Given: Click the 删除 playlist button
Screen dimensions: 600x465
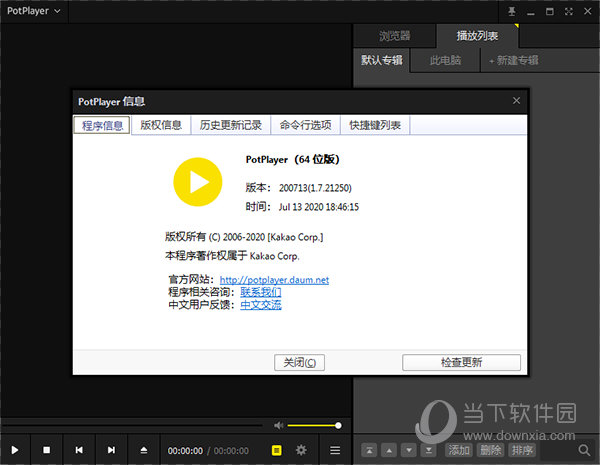Looking at the screenshot, I should coord(491,450).
